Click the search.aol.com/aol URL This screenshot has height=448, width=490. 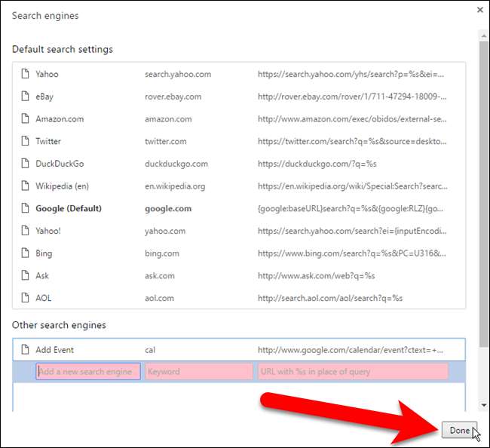(330, 298)
